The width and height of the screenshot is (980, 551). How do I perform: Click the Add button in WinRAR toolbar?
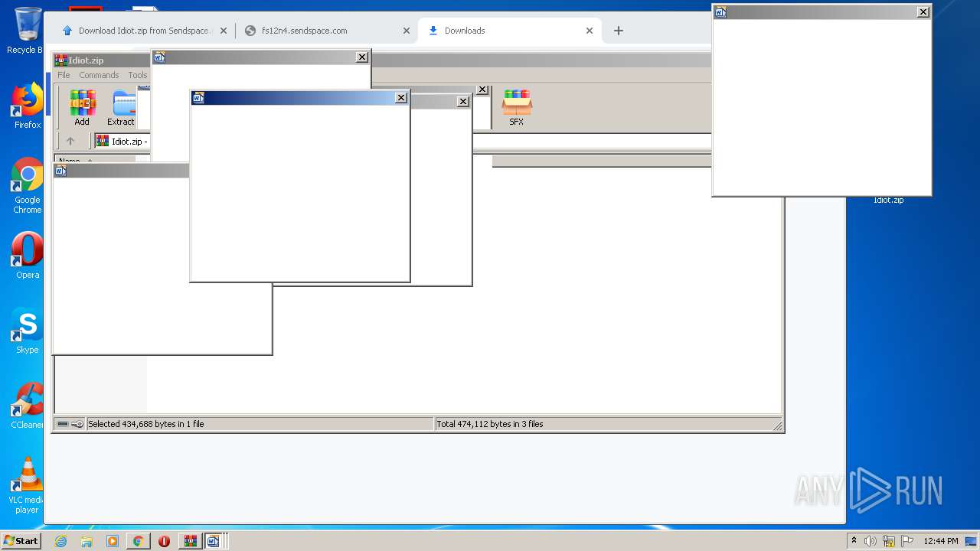point(82,107)
